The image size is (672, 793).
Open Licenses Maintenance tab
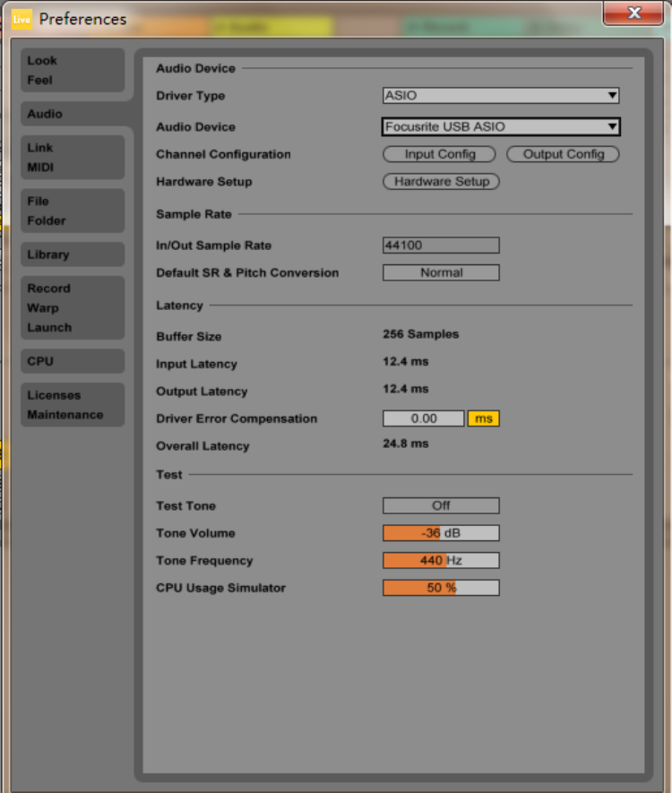pyautogui.click(x=73, y=405)
